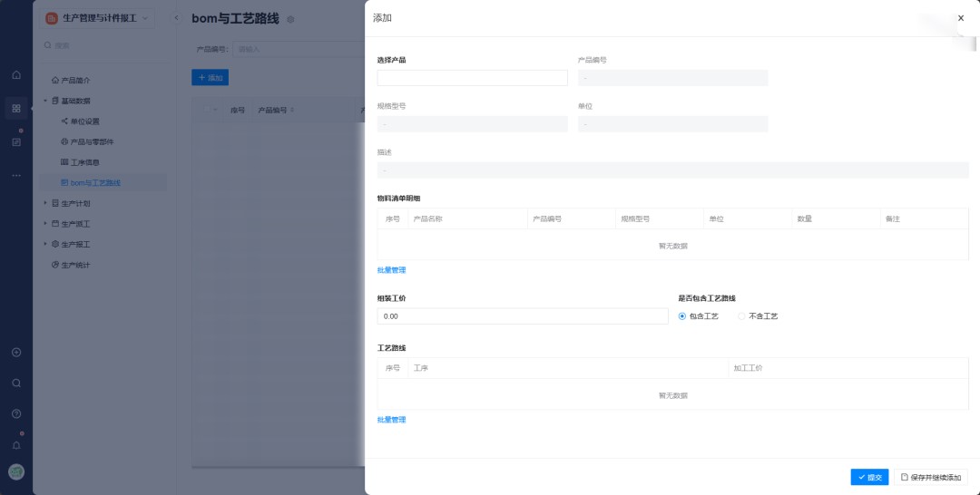The height and width of the screenshot is (495, 980).
Task: Collapse the sidebar with the left chevron
Action: pos(176,18)
